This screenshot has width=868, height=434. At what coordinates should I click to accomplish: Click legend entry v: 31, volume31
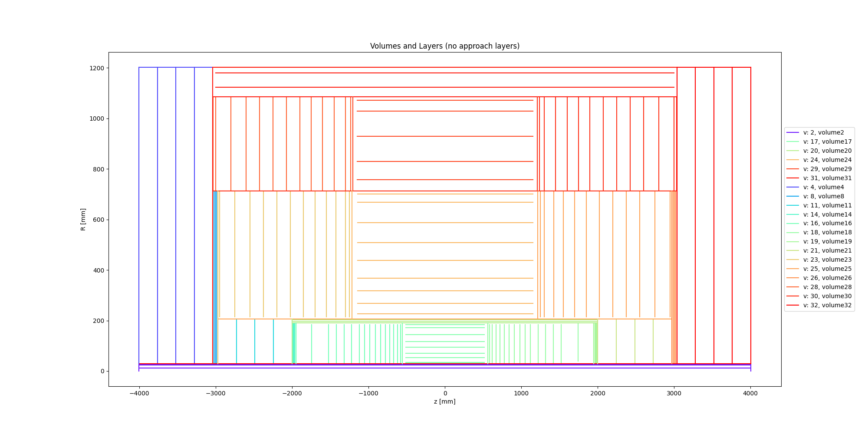pos(819,178)
